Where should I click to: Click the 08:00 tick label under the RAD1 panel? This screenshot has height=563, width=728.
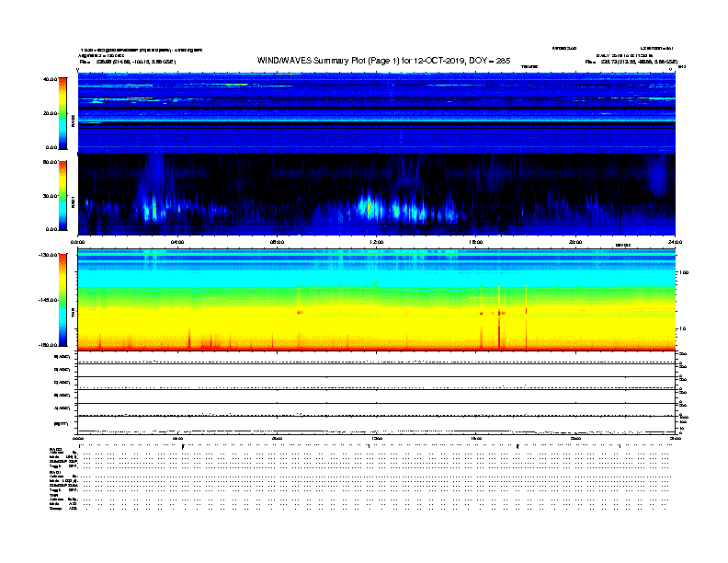pos(277,242)
